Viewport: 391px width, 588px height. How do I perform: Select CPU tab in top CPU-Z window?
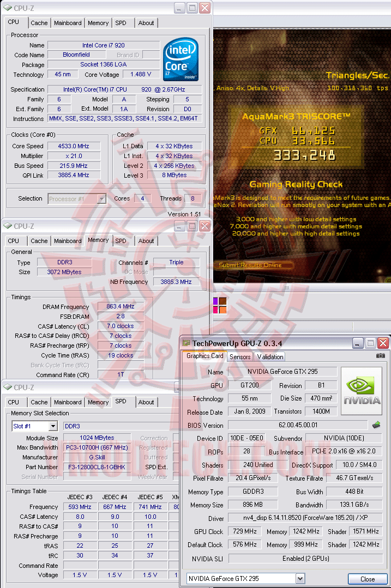click(14, 22)
